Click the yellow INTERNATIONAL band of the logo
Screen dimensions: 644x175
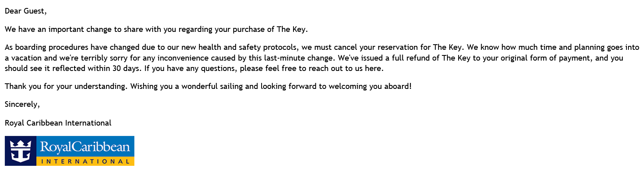85,161
